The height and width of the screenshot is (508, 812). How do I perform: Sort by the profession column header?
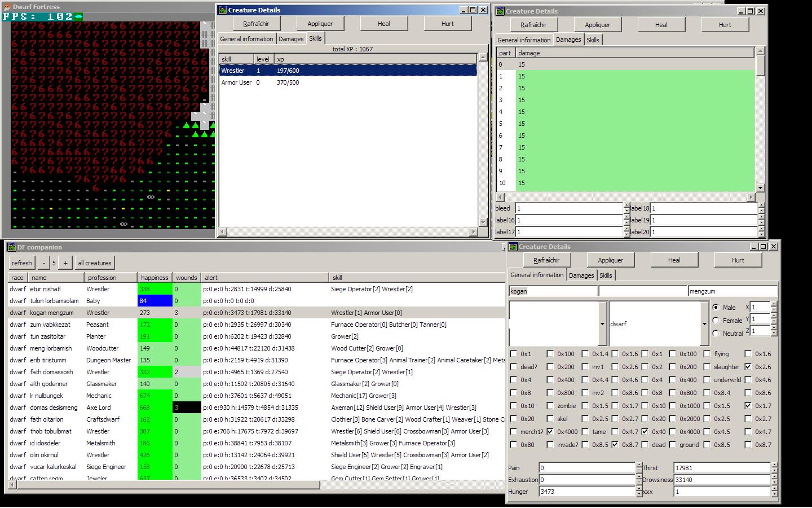coord(111,278)
